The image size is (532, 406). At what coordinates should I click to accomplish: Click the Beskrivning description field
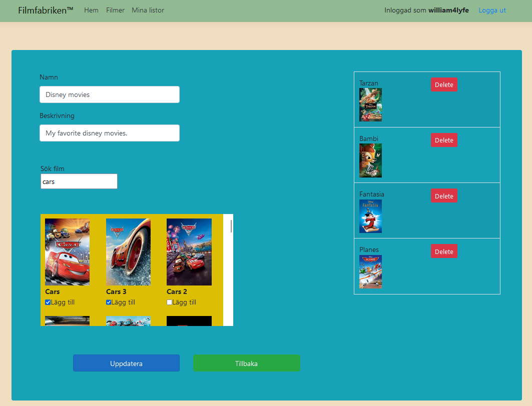point(110,133)
